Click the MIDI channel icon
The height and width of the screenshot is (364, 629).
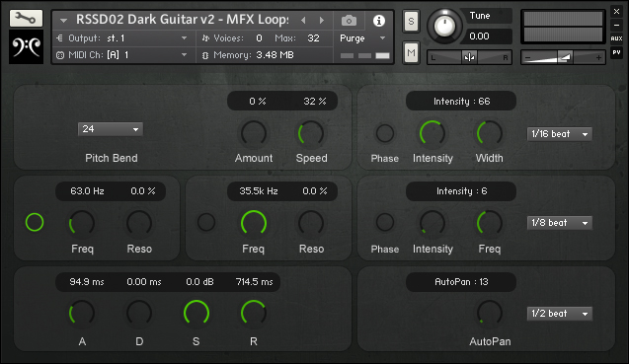60,55
